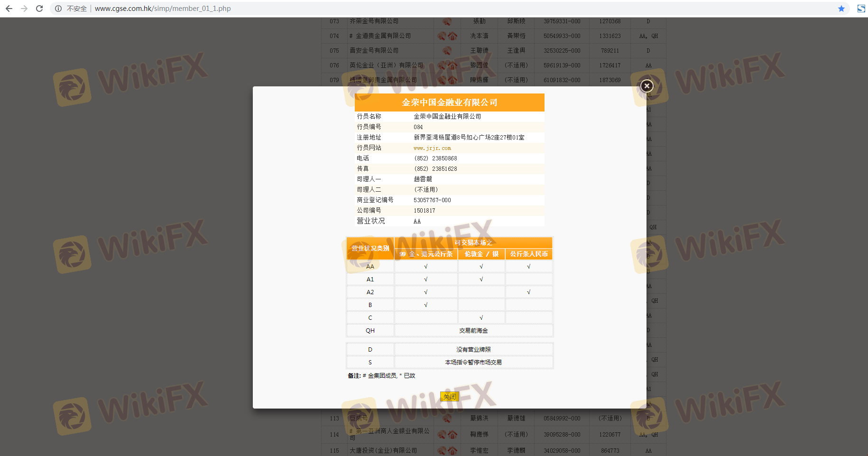Click the 公斤条人民币 column header
868x456 pixels.
[x=529, y=254]
